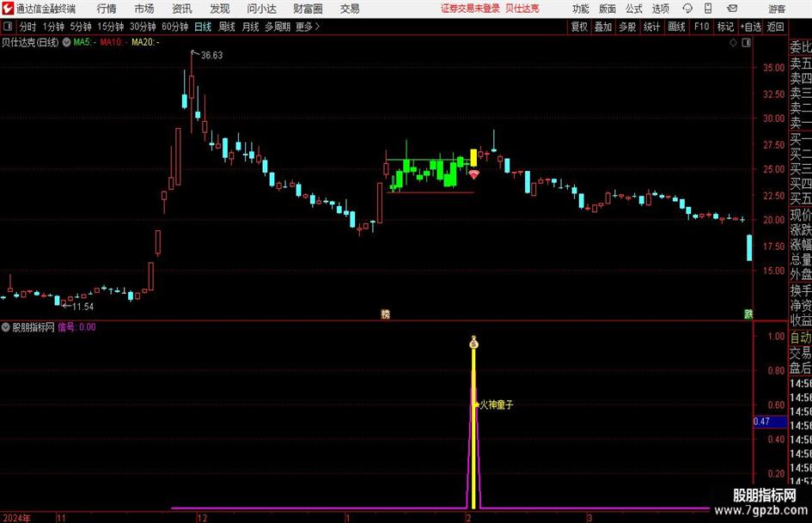The image size is (812, 523).
Task: Open the 功能 menu
Action: click(581, 9)
